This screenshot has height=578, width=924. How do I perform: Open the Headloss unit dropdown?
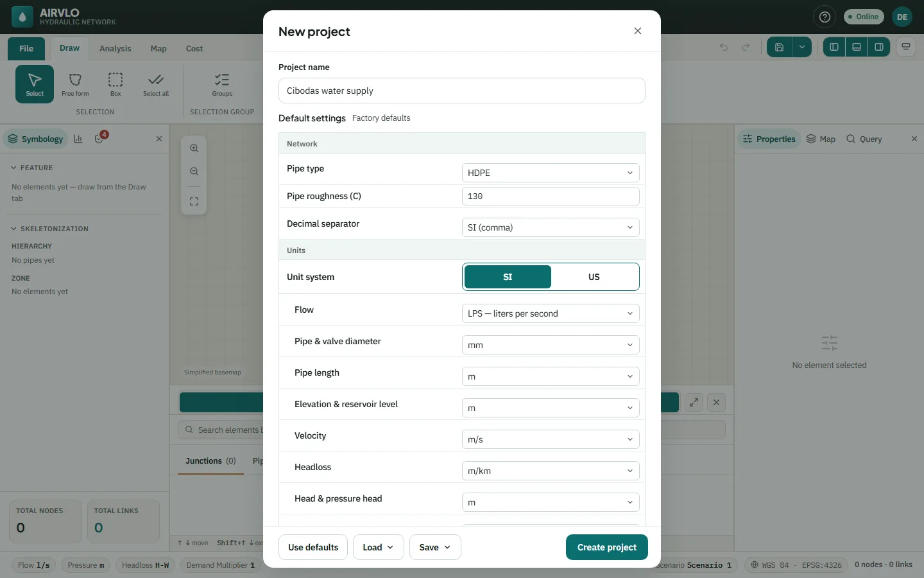click(x=551, y=471)
